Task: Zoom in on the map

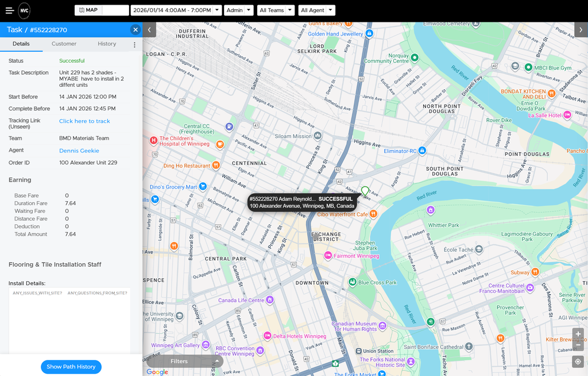Action: pyautogui.click(x=578, y=334)
